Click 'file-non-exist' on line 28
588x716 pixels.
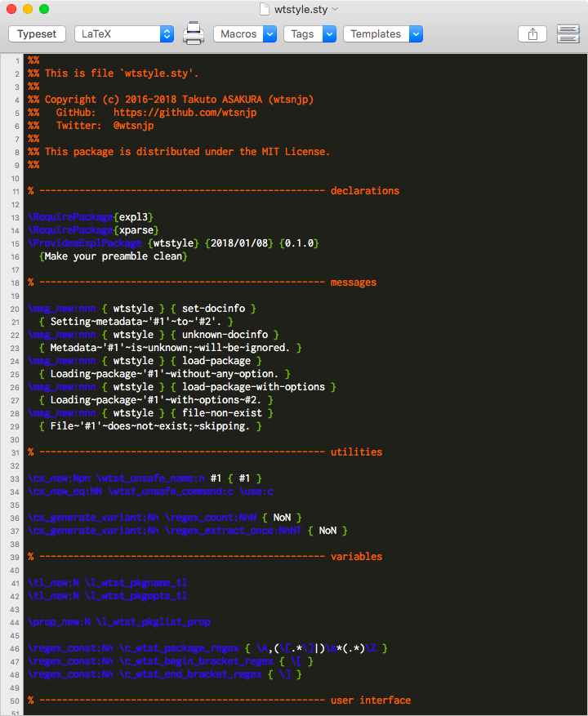coord(222,413)
